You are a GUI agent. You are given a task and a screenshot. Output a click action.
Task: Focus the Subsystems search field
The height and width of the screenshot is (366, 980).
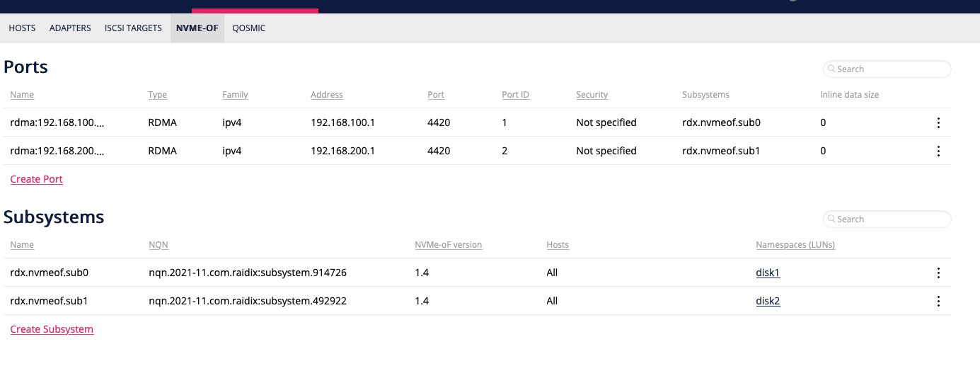[887, 219]
